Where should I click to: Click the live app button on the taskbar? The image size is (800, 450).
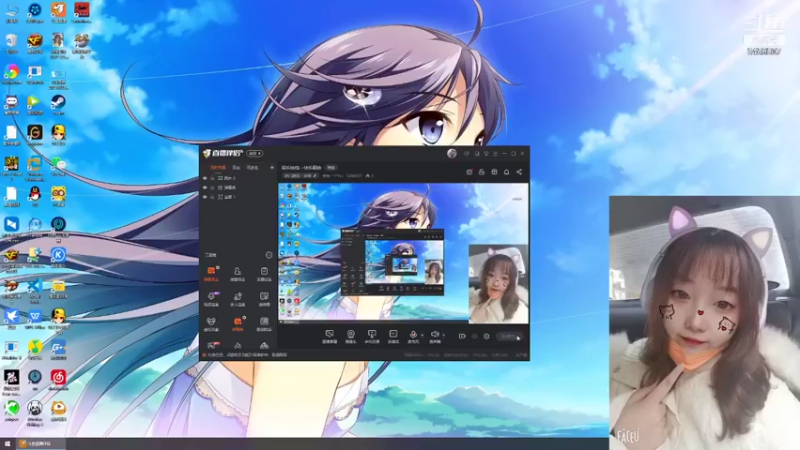[x=40, y=444]
